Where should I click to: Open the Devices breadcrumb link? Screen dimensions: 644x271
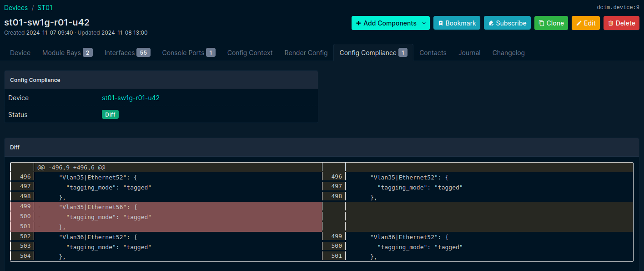(x=16, y=8)
